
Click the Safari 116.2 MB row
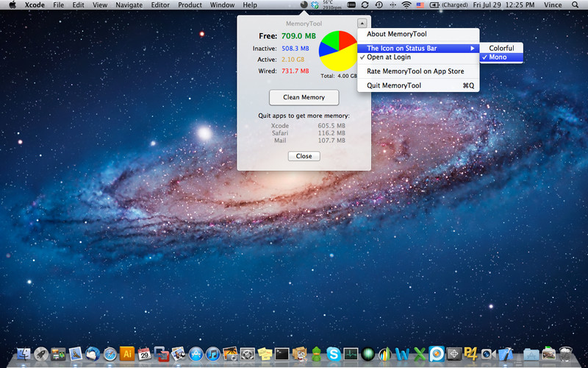pyautogui.click(x=308, y=133)
